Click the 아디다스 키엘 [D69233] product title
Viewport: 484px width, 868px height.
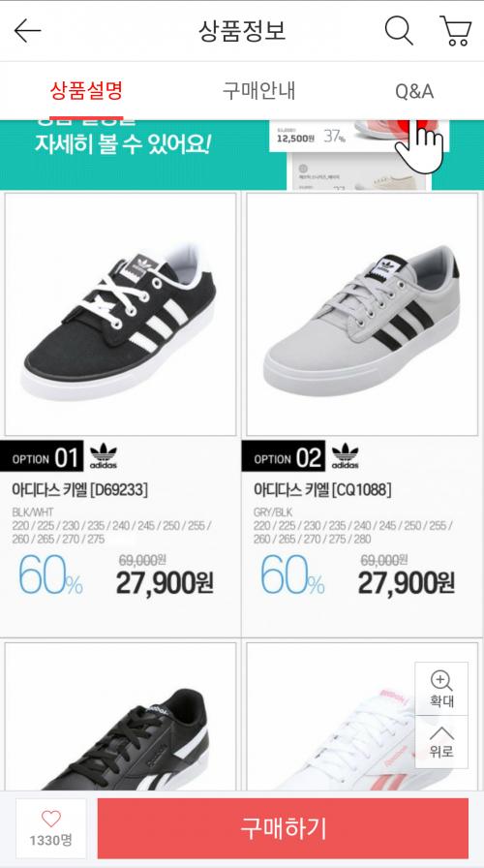pos(80,489)
